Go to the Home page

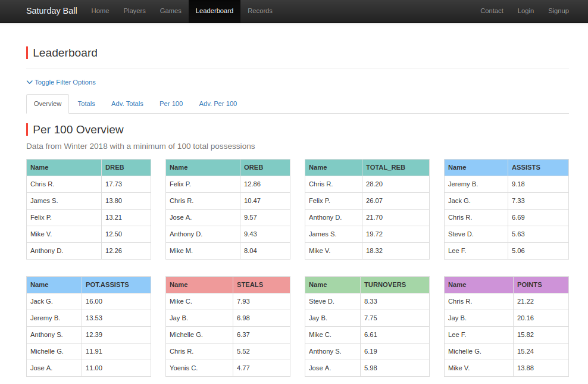[100, 11]
